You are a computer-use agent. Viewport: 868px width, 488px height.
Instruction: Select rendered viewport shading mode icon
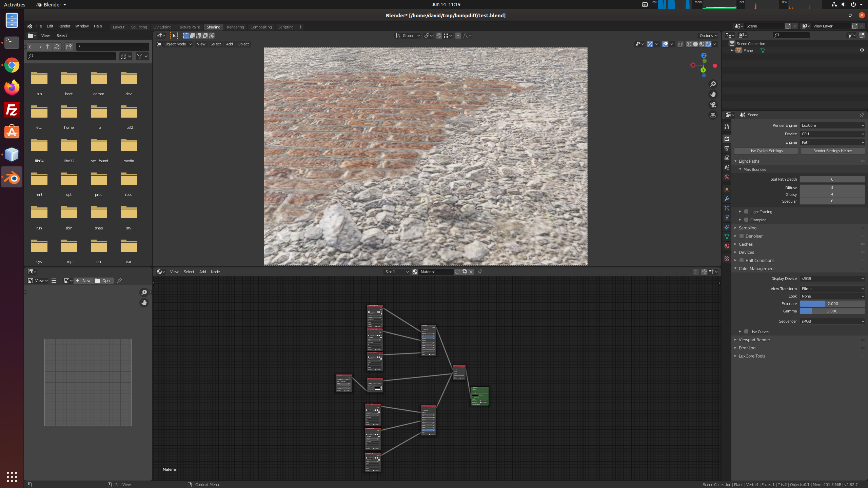click(x=708, y=44)
